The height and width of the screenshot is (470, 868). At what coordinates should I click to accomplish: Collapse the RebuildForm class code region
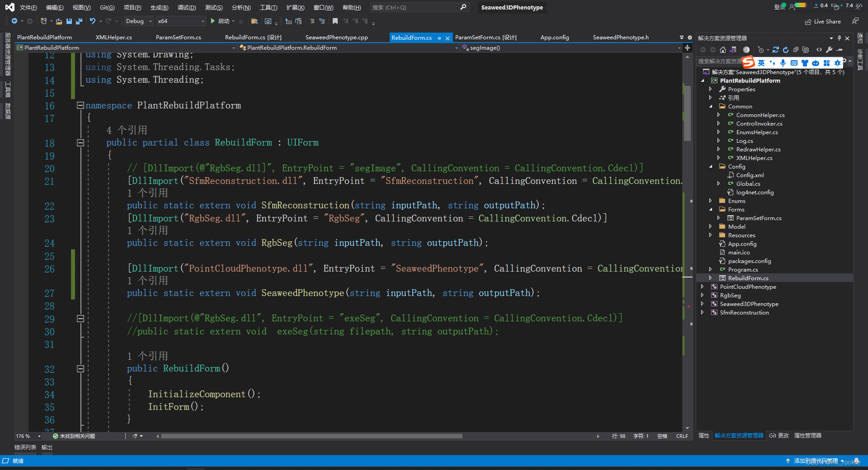pos(80,143)
